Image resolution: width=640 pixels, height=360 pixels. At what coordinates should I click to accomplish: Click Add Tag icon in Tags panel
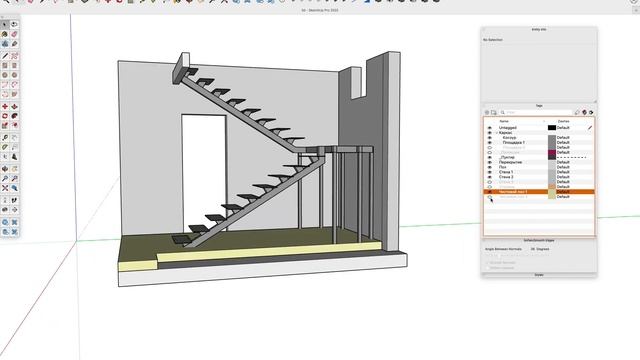pos(487,112)
